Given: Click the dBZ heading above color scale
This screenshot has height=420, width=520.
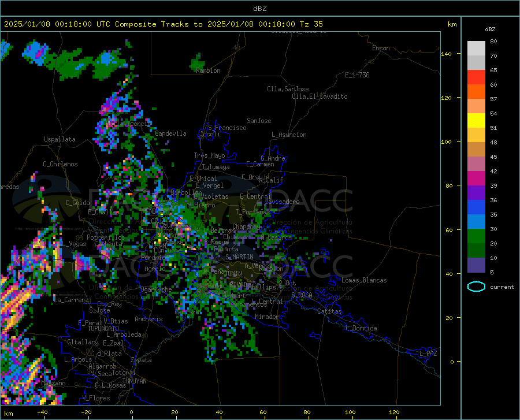Looking at the screenshot, I should click(x=490, y=29).
